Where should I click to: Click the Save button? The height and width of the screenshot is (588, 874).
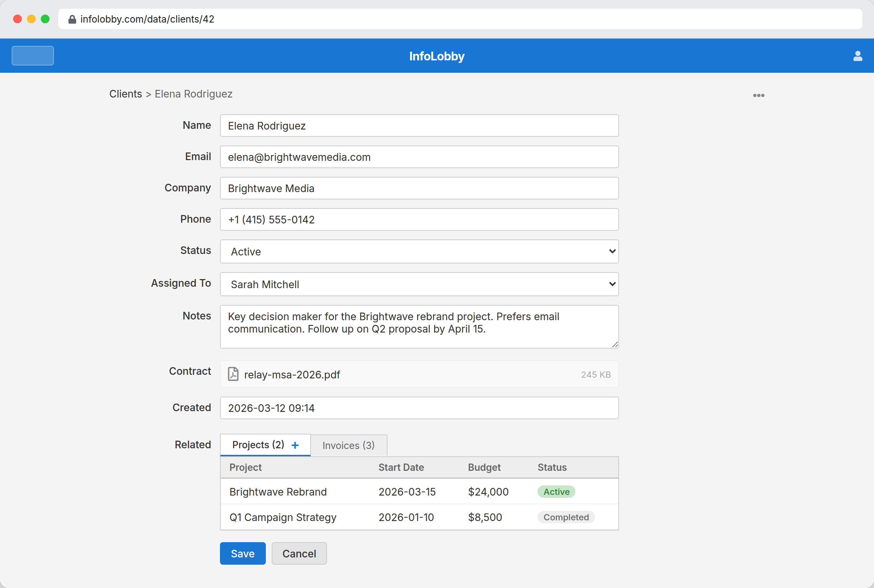[x=243, y=553]
